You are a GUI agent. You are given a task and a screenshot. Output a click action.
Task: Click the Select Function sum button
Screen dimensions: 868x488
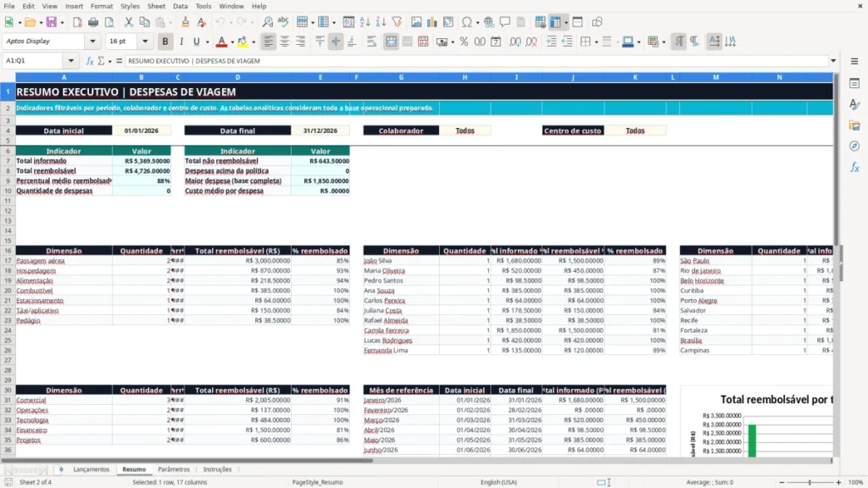pyautogui.click(x=101, y=61)
